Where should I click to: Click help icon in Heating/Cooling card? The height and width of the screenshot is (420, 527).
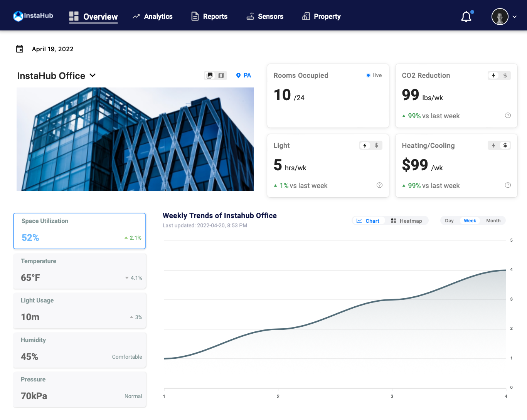coord(508,185)
